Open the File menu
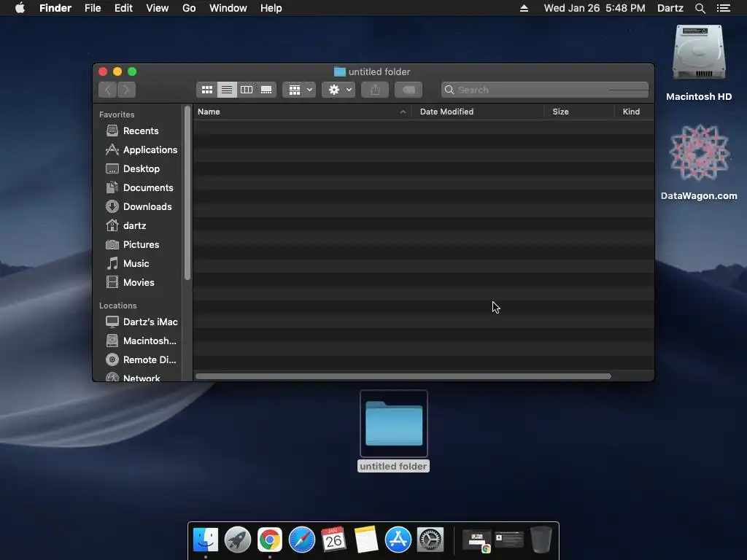Screen dimensions: 747x560 point(93,8)
